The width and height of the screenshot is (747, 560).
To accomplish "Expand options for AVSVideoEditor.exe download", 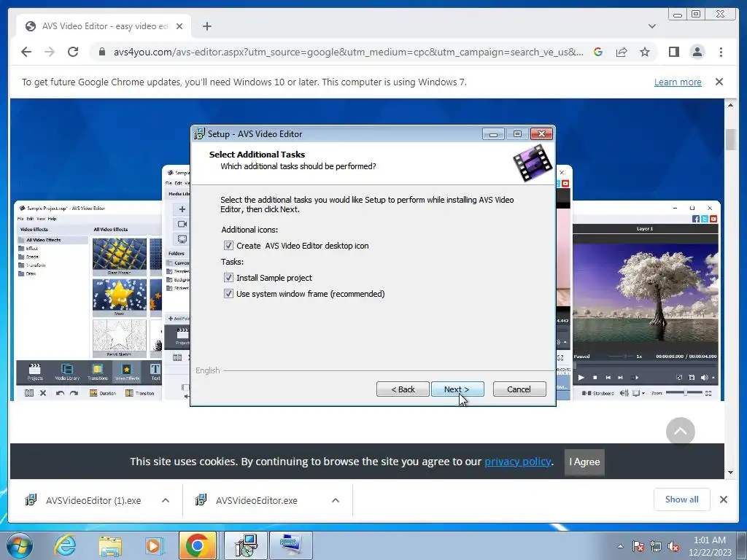I will pos(336,500).
